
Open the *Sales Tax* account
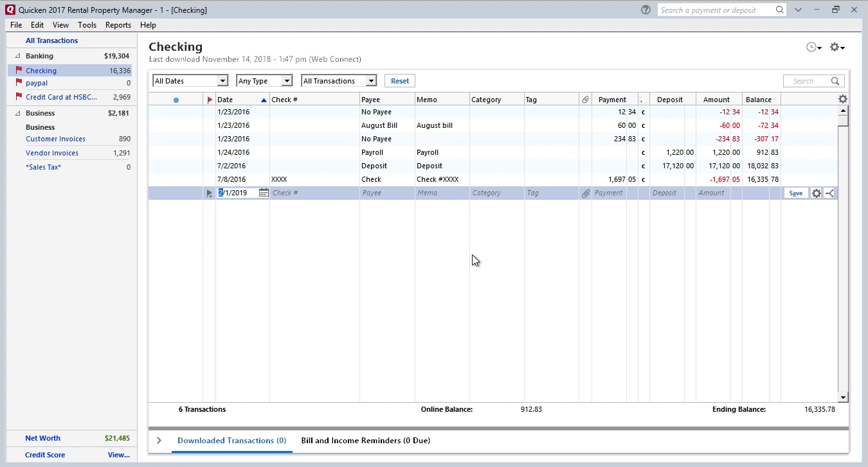pyautogui.click(x=43, y=167)
